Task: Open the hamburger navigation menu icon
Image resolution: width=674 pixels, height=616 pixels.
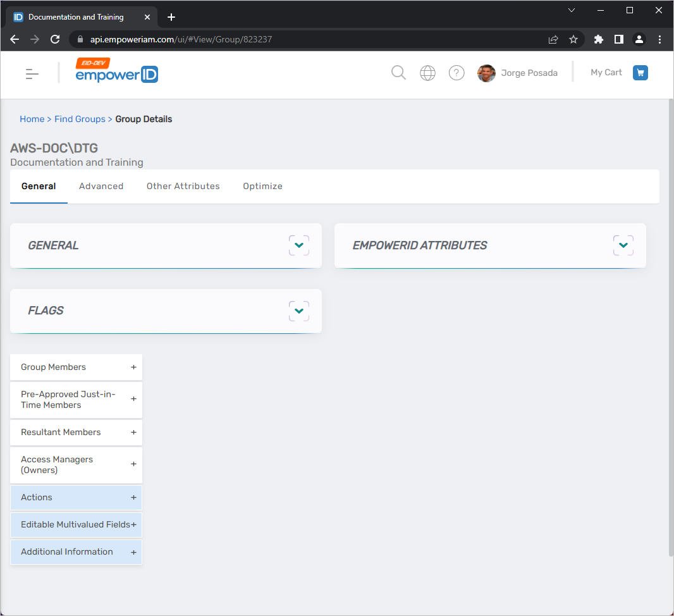Action: pyautogui.click(x=32, y=73)
